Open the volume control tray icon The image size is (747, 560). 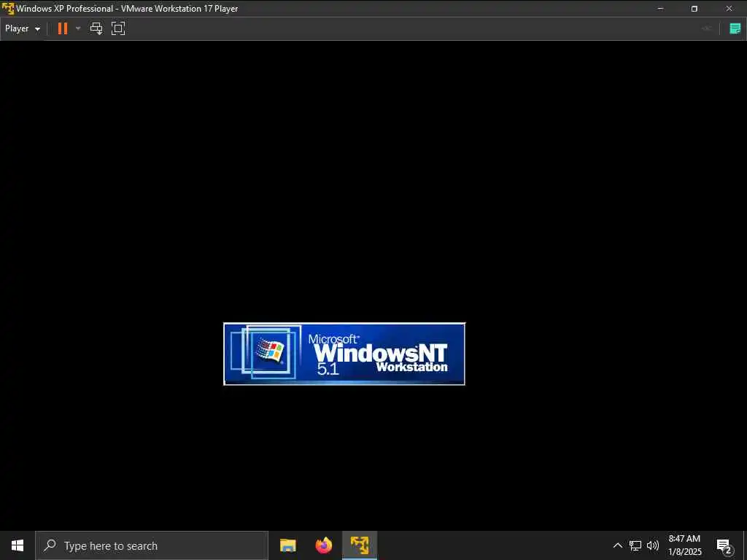(653, 545)
